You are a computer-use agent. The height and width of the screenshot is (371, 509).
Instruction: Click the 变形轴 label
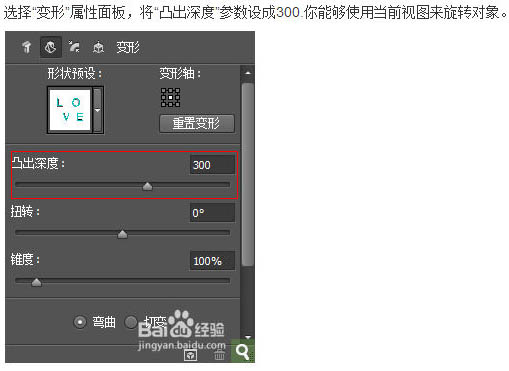coord(180,73)
